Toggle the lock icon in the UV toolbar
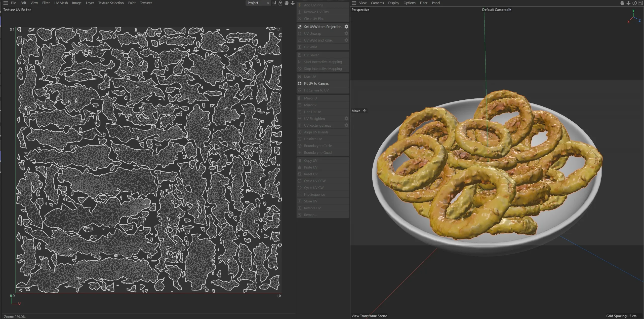644x319 pixels. [280, 3]
